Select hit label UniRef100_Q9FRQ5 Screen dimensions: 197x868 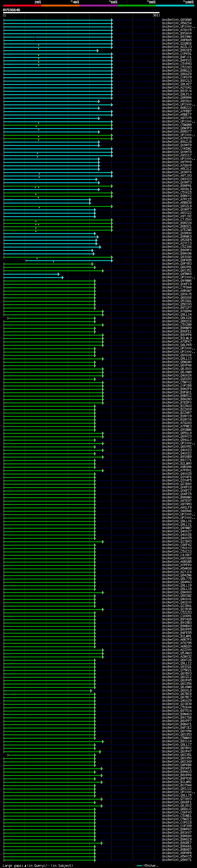pos(177,260)
